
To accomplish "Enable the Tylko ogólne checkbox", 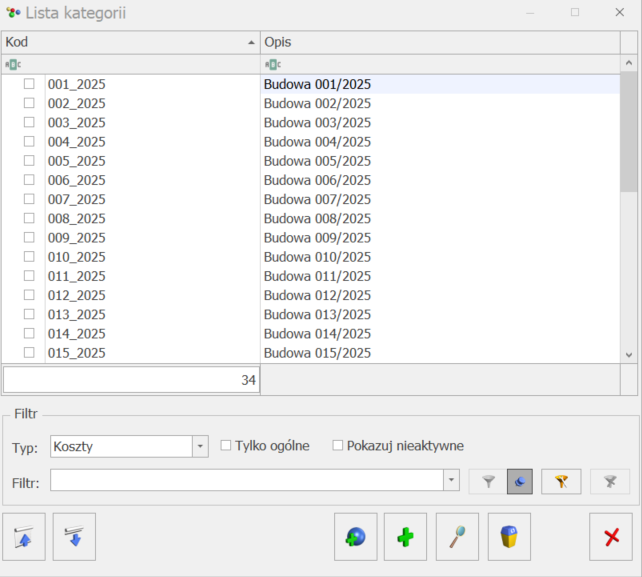I will coord(226,445).
